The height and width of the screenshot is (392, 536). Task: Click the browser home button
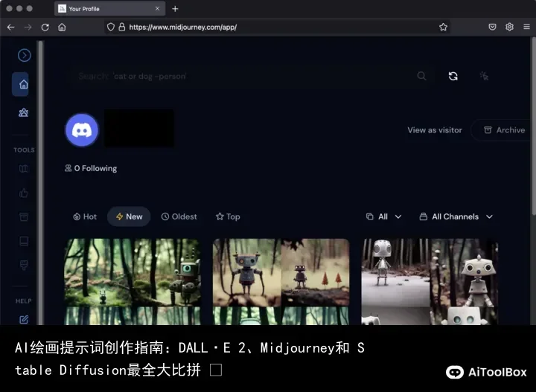tap(62, 28)
